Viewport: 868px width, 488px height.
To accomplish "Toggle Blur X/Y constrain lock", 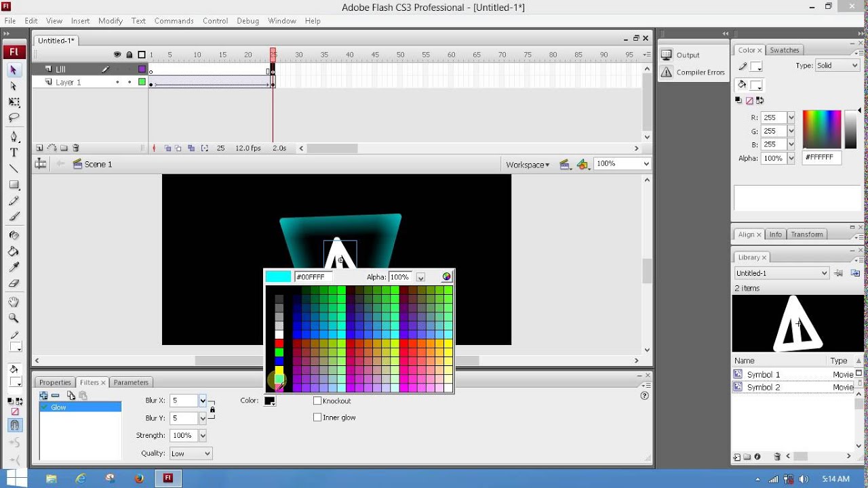I will click(x=212, y=409).
